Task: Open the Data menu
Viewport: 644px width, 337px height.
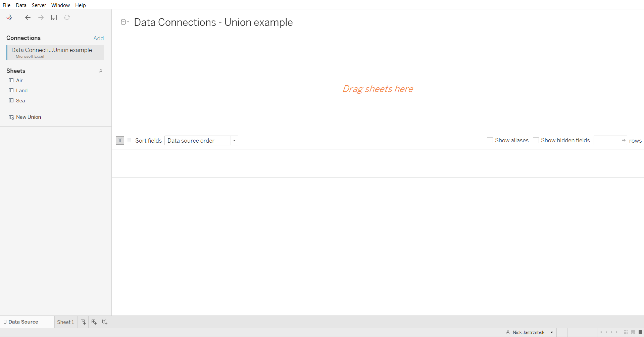Action: pos(21,5)
